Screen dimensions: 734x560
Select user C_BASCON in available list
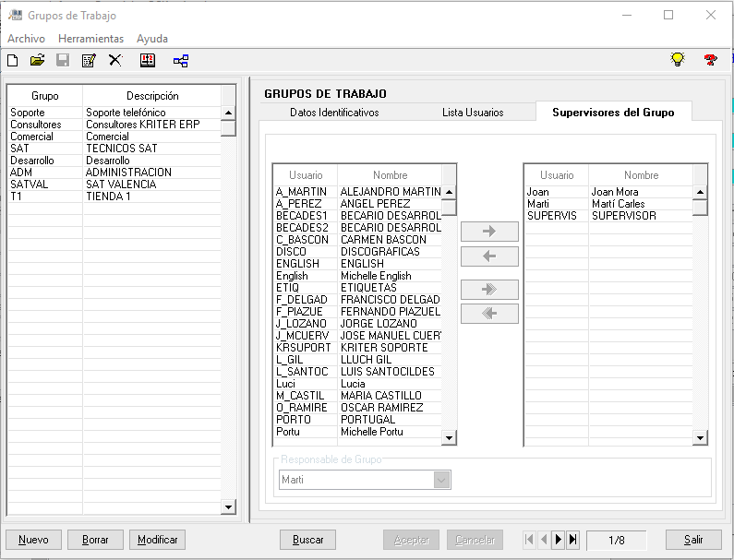(x=357, y=240)
